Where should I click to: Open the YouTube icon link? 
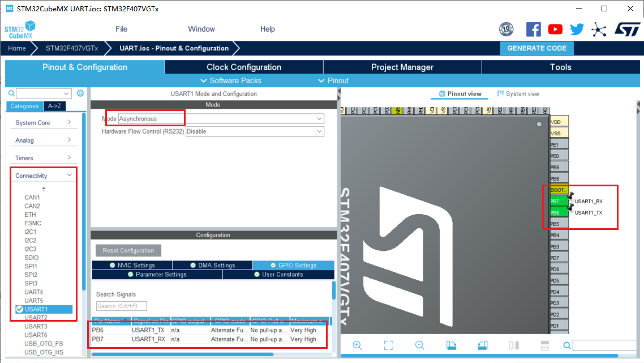(555, 29)
